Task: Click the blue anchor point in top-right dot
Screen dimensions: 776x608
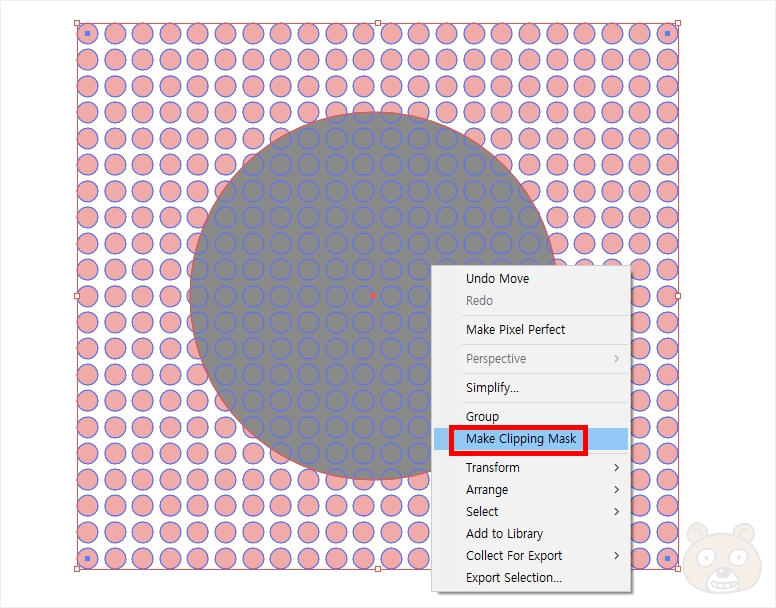Action: pyautogui.click(x=667, y=34)
